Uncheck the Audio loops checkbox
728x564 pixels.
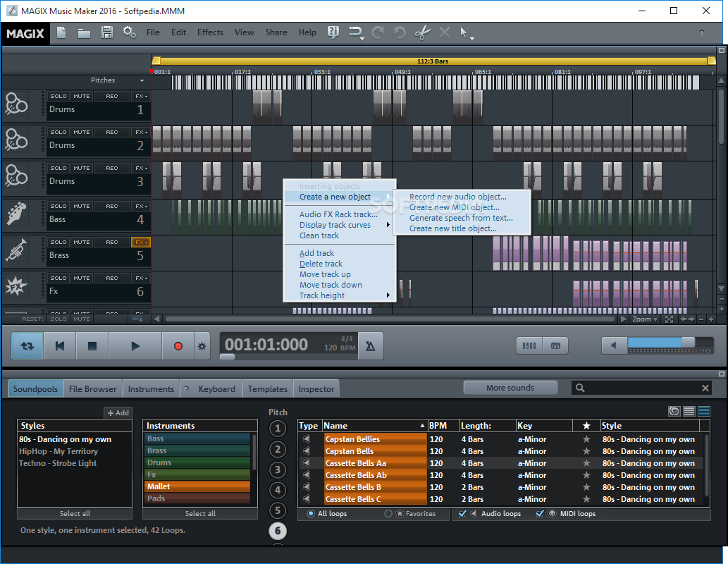pyautogui.click(x=462, y=513)
